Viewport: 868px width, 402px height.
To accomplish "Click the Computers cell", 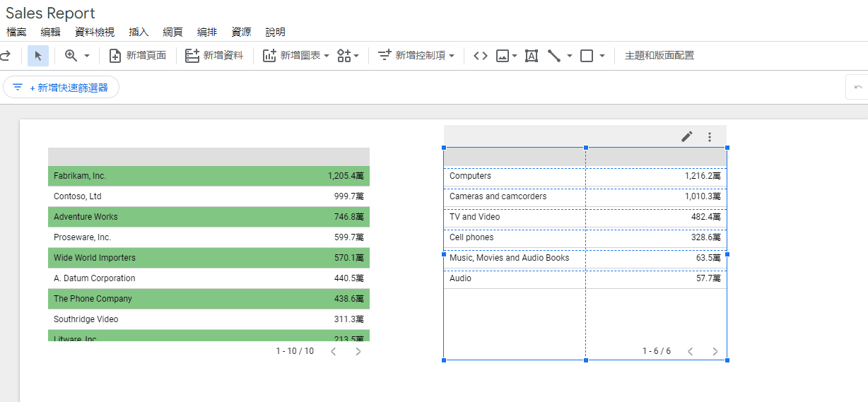I will click(470, 176).
